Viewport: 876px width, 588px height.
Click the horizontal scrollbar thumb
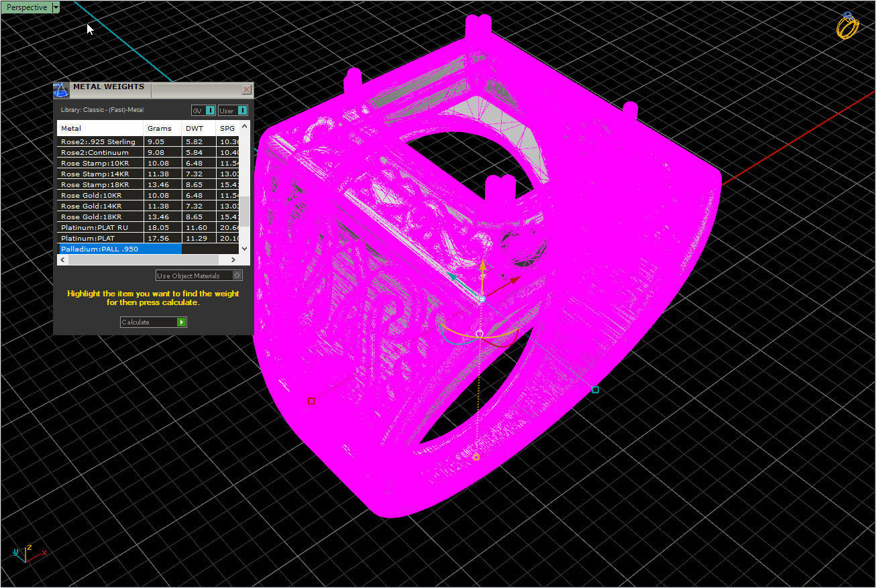(143, 259)
